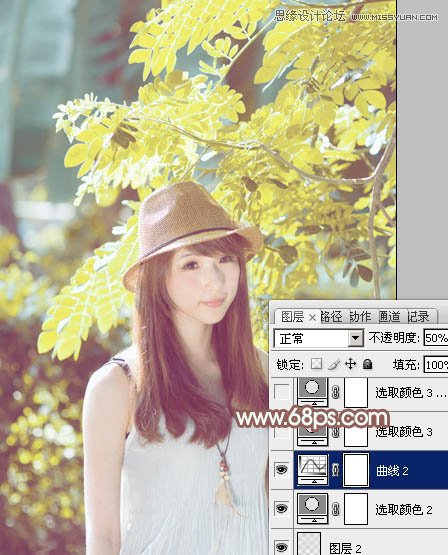Close the 图层 tab with its x

312,317
